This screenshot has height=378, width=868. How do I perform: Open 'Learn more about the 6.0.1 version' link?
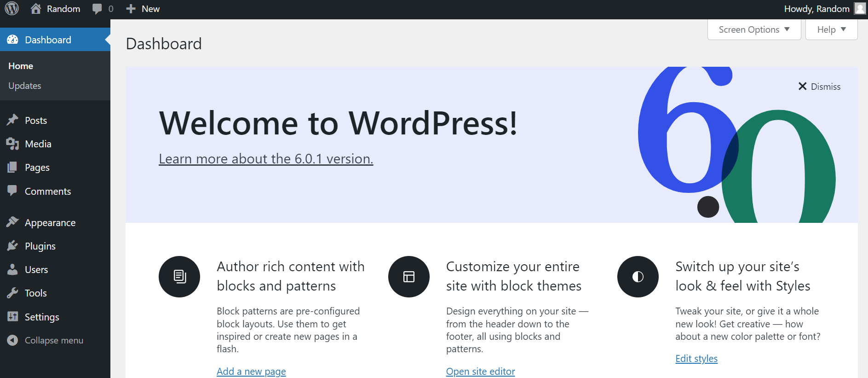tap(266, 159)
